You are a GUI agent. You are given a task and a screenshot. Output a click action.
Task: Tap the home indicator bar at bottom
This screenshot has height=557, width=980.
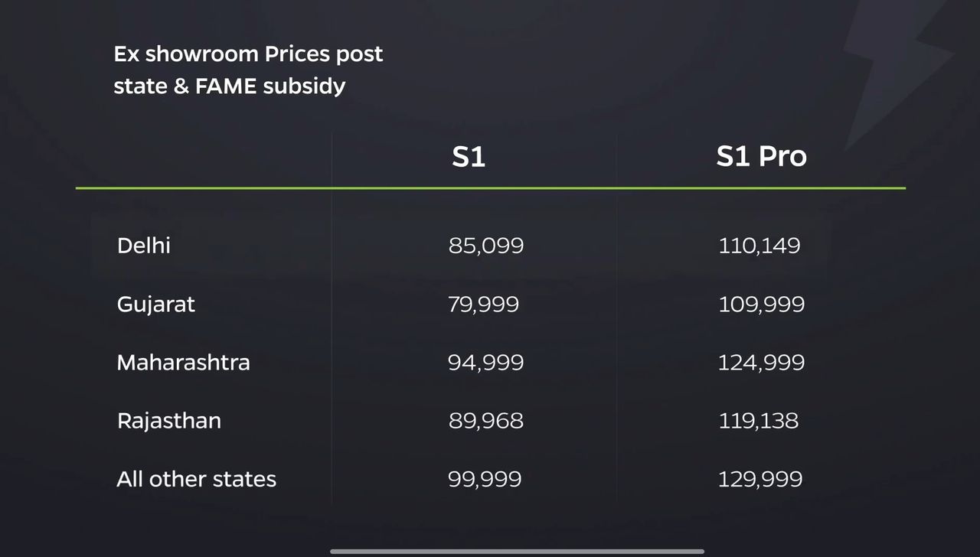pos(518,551)
